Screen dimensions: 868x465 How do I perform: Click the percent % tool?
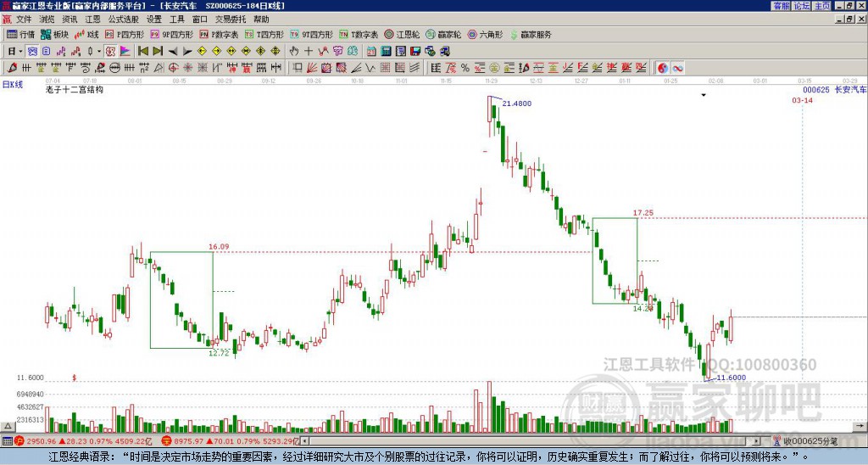click(x=465, y=68)
